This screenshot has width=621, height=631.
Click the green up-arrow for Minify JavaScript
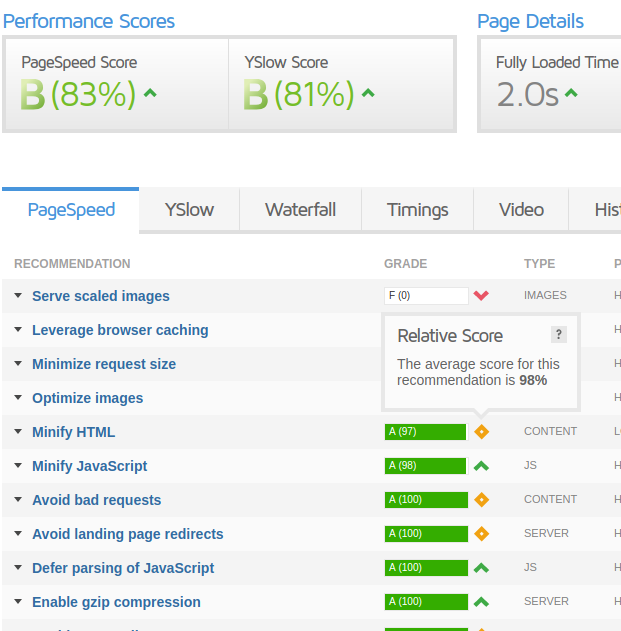[481, 466]
